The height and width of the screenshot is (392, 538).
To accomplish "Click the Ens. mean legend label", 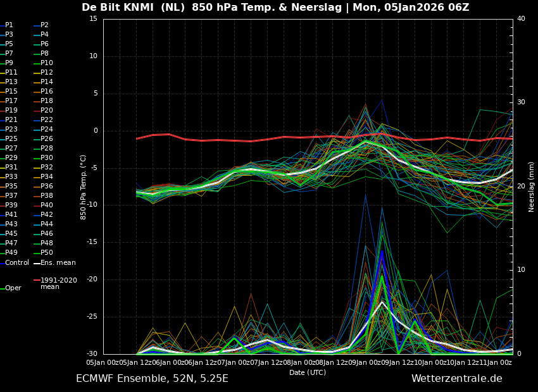I will tap(58, 263).
